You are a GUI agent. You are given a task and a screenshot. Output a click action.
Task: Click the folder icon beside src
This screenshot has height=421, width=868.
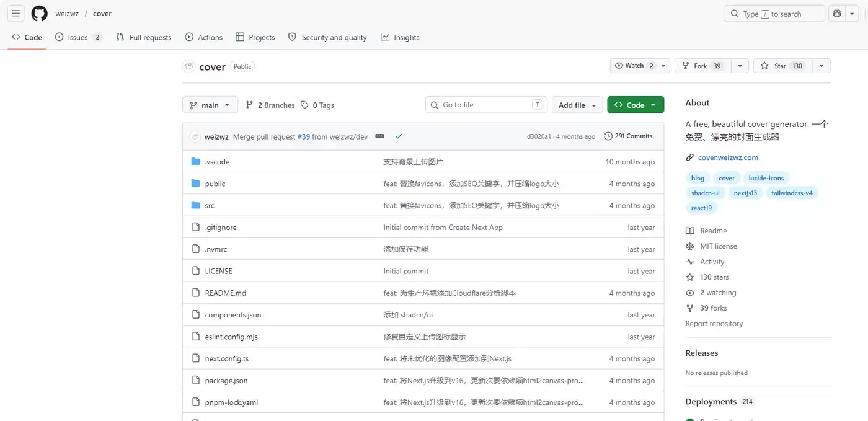pyautogui.click(x=196, y=205)
